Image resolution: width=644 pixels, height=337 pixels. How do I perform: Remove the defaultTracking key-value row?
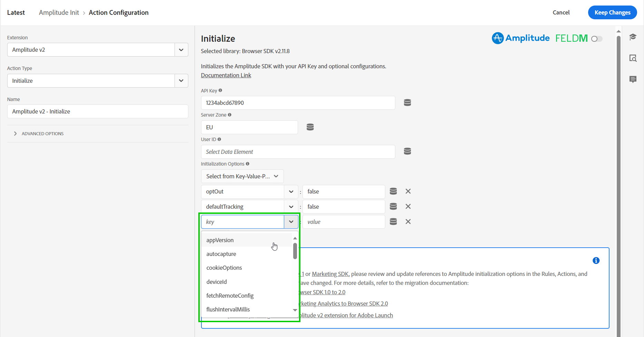[408, 206]
